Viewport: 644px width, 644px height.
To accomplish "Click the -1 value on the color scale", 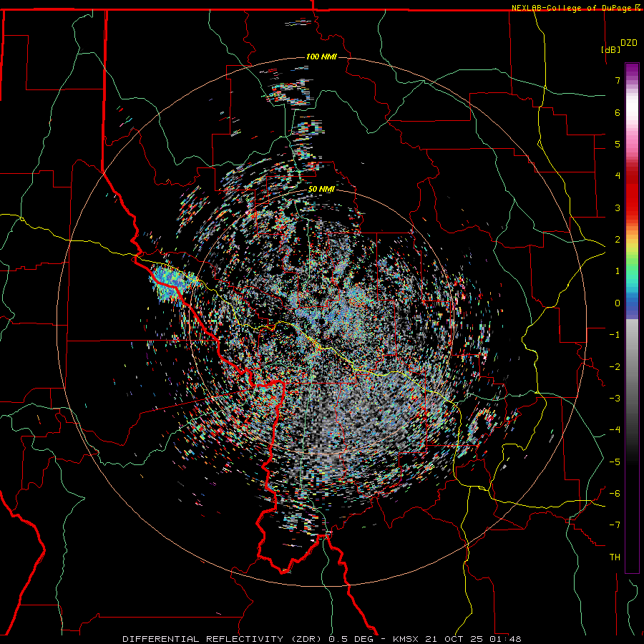I will pos(615,335).
